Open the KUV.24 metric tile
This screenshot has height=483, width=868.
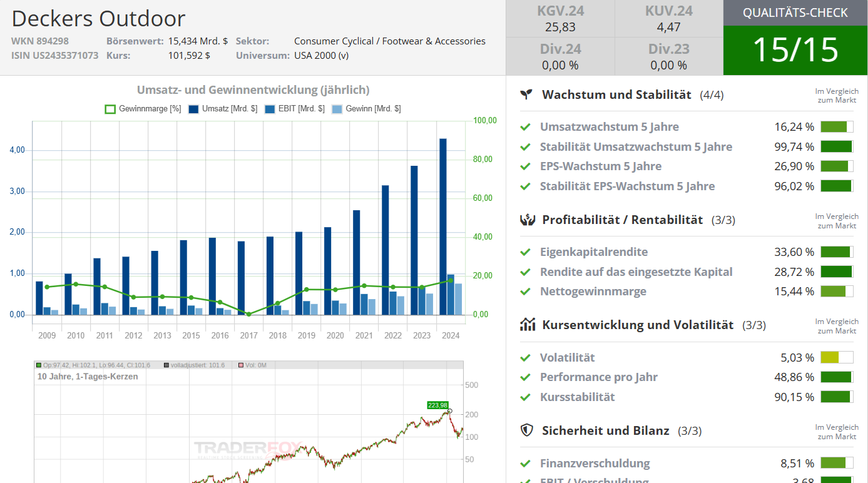click(668, 19)
